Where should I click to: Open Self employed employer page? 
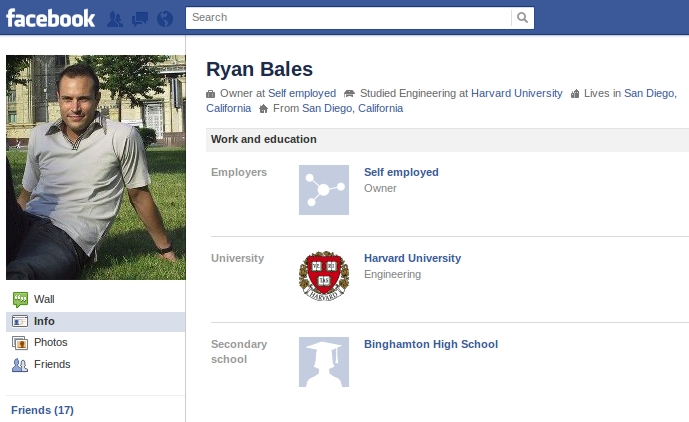[x=401, y=172]
